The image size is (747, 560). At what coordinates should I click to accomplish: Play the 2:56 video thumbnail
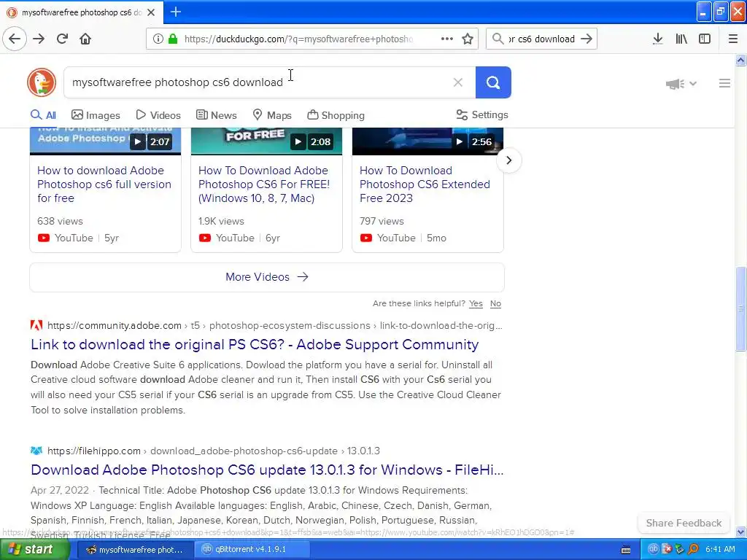(x=427, y=141)
